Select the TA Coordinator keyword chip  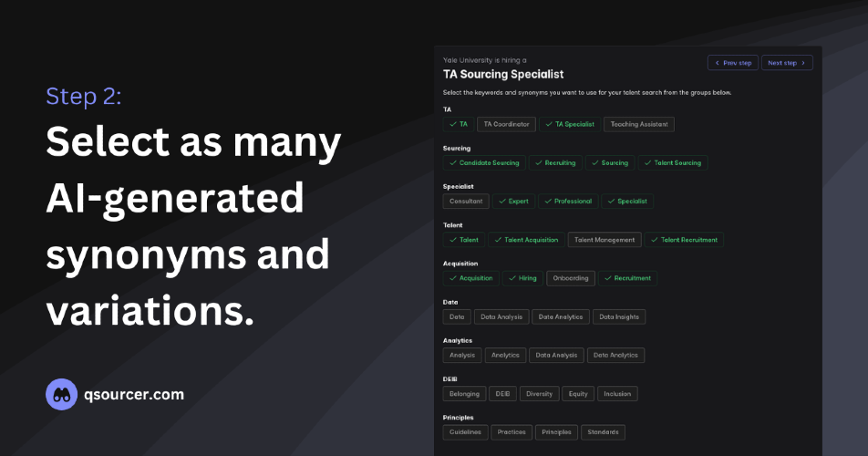(x=507, y=125)
